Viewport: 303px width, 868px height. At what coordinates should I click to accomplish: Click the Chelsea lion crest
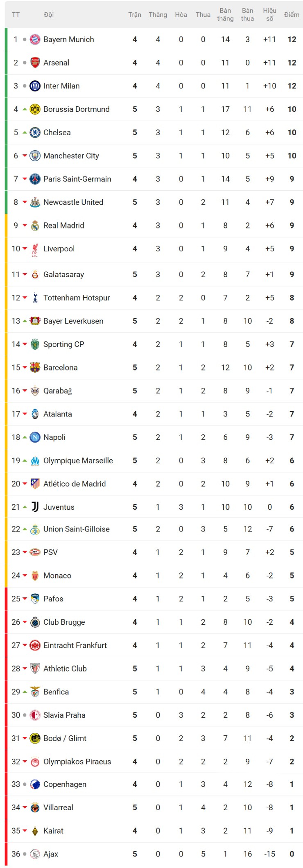pos(35,133)
